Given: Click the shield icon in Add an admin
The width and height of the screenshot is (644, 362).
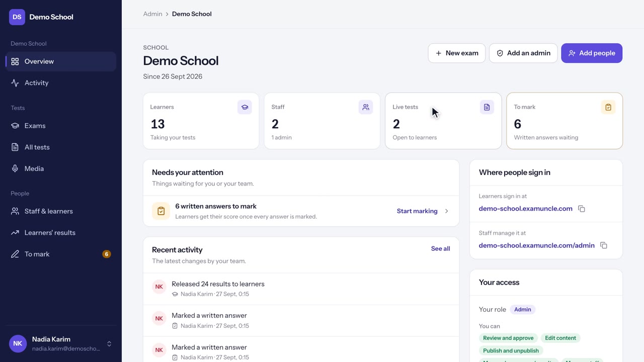Looking at the screenshot, I should pos(500,53).
